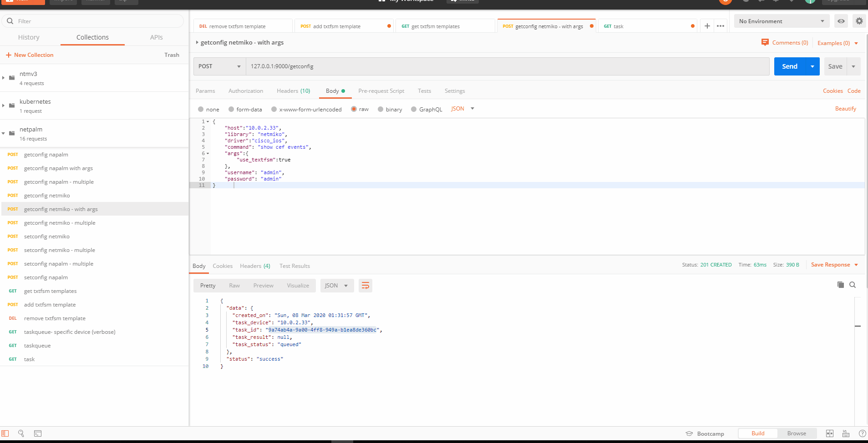868x443 pixels.
Task: Open the Send button dropdown arrow
Action: [812, 66]
